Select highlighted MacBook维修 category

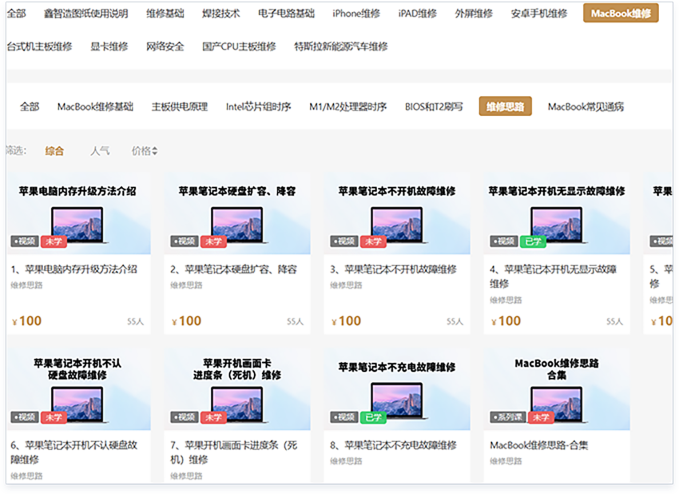pyautogui.click(x=621, y=13)
